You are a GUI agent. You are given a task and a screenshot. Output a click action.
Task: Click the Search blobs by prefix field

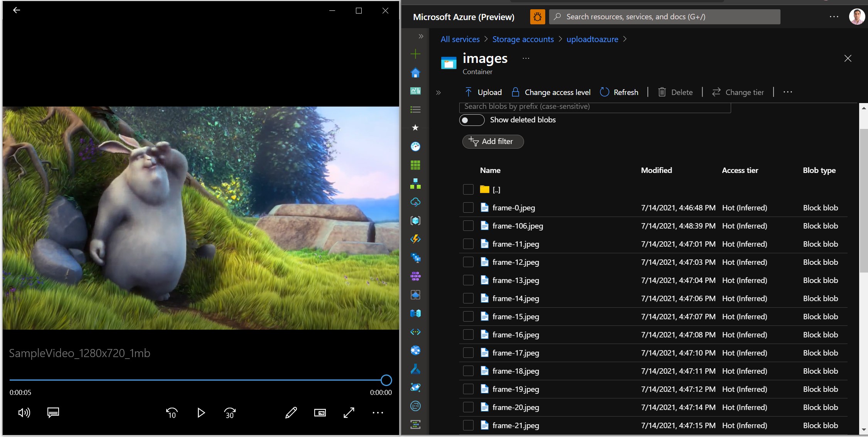point(595,107)
